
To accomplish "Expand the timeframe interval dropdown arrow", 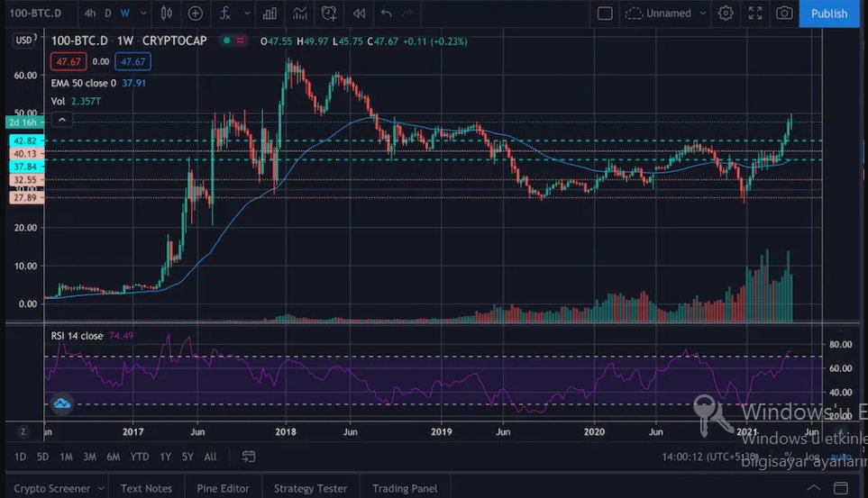I will pyautogui.click(x=143, y=14).
